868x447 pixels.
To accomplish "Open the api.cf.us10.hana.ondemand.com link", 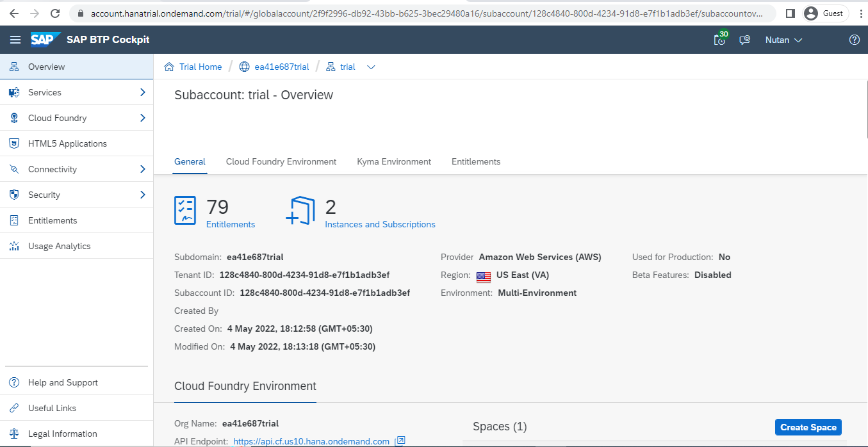I will [311, 441].
